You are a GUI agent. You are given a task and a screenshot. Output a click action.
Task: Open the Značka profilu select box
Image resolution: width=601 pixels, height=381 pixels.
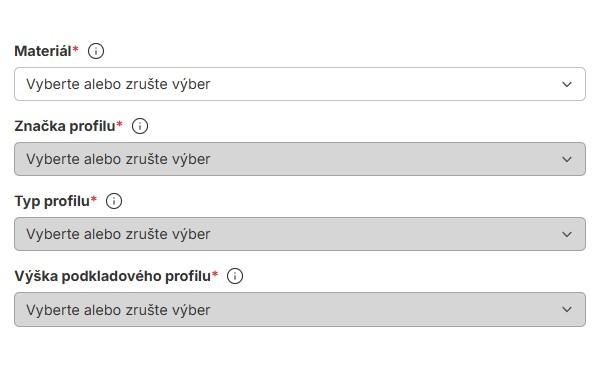click(x=300, y=159)
